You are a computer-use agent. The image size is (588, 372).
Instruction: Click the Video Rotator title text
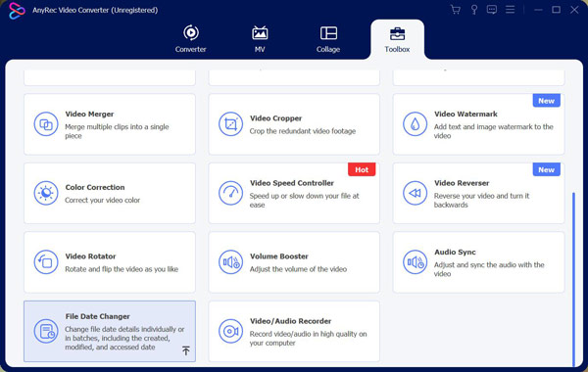pyautogui.click(x=90, y=256)
